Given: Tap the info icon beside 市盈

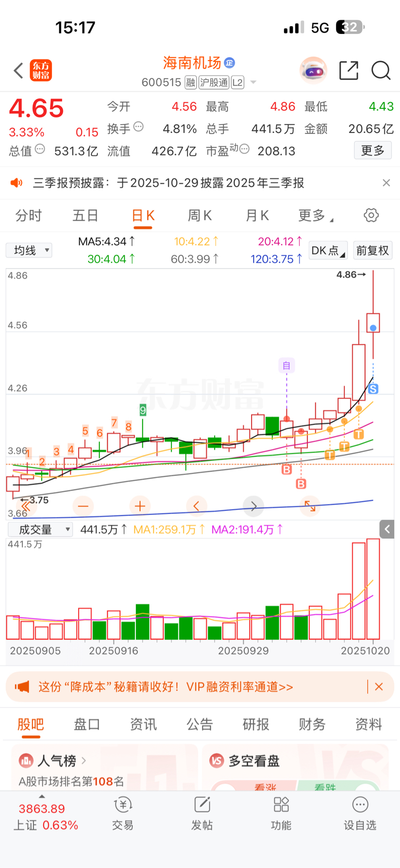Looking at the screenshot, I should pyautogui.click(x=244, y=150).
